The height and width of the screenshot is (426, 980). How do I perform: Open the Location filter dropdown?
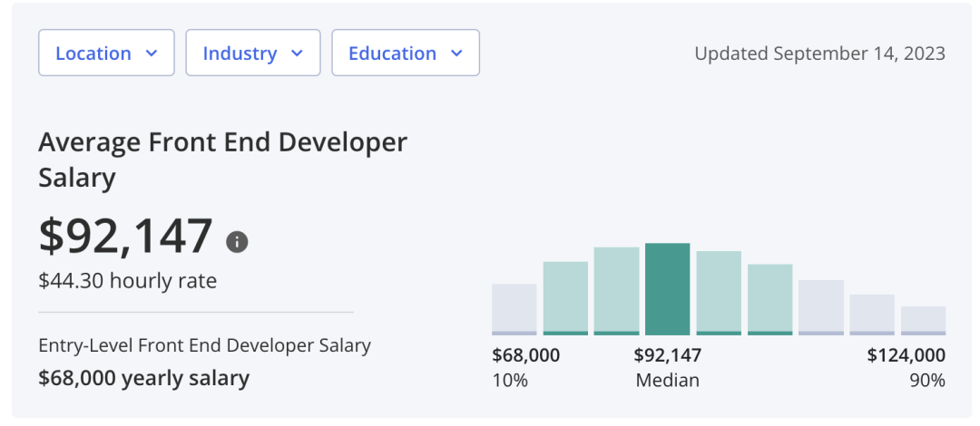click(x=106, y=53)
